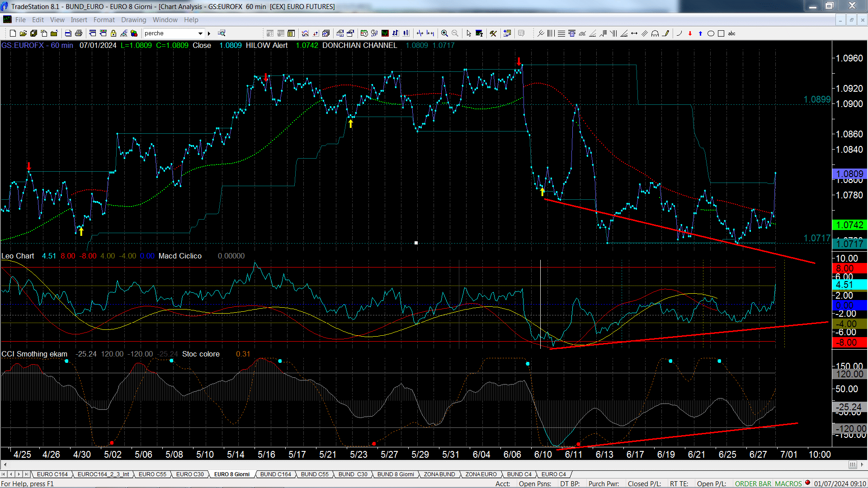Viewport: 868px width, 488px height.
Task: Switch to the EURO C30 tab
Action: [x=190, y=474]
